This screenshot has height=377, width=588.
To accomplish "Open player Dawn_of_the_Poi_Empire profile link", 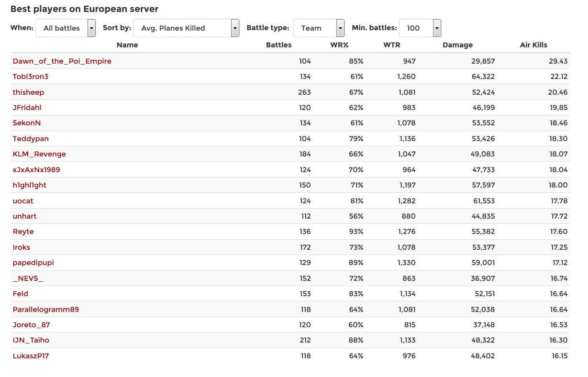I will (62, 61).
